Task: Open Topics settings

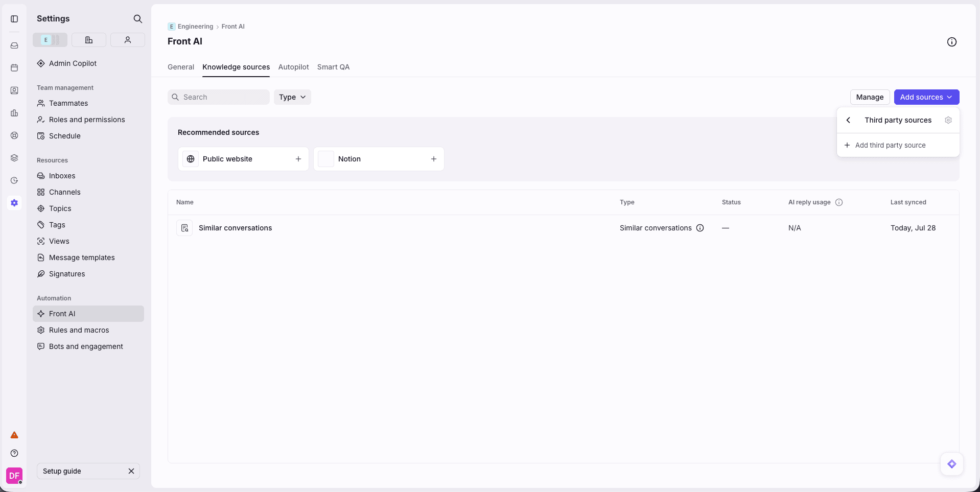Action: (88, 208)
